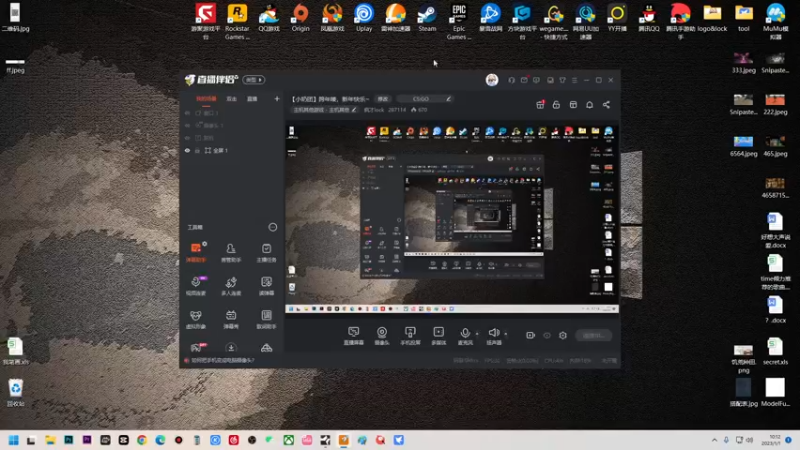
Task: Add a 摄像头 camera source
Action: tap(382, 335)
